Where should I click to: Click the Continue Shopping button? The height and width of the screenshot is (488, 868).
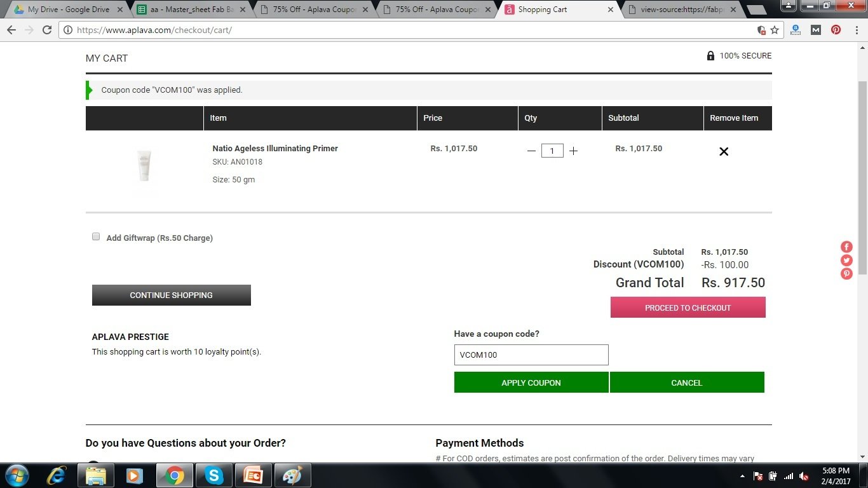[172, 295]
